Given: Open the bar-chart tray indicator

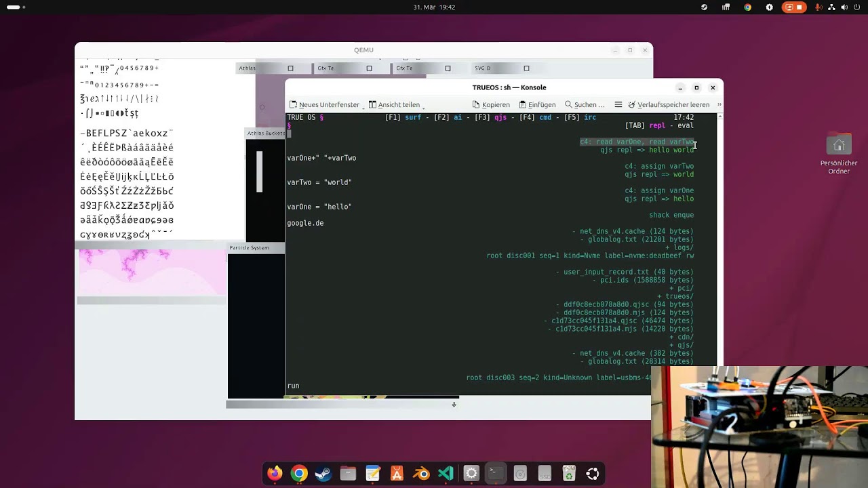Looking at the screenshot, I should point(726,7).
